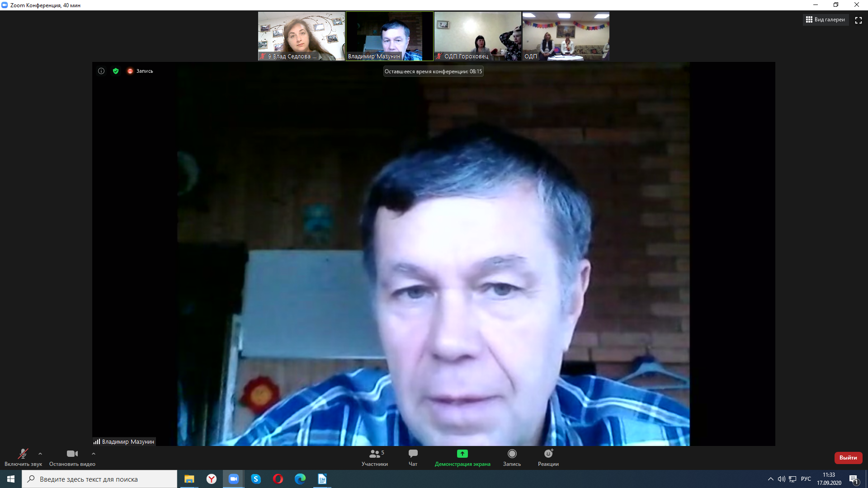
Task: Click the green Share Screen icon
Action: click(462, 454)
